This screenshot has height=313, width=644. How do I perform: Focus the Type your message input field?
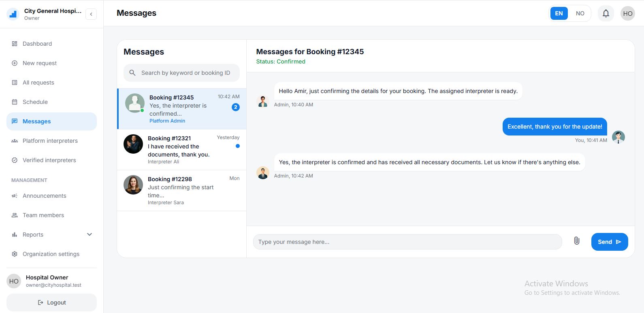click(407, 242)
